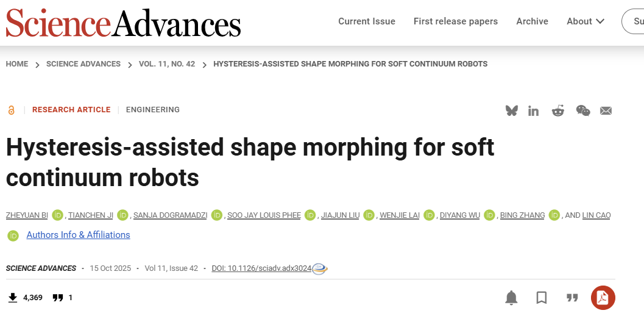Image resolution: width=644 pixels, height=313 pixels.
Task: Expand the About dropdown menu
Action: [586, 21]
